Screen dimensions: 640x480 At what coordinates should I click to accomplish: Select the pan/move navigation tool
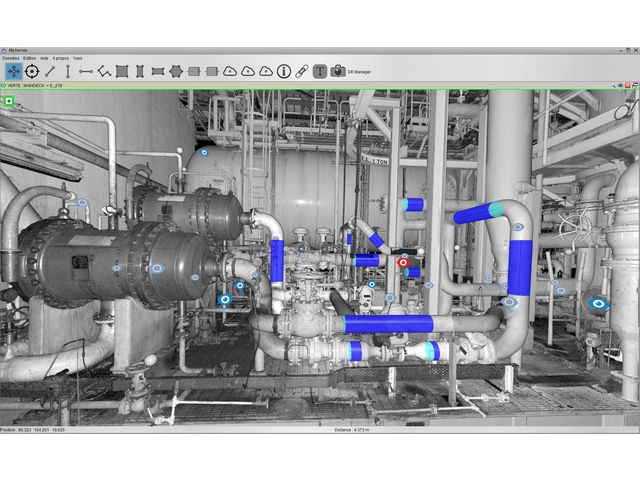coord(12,71)
